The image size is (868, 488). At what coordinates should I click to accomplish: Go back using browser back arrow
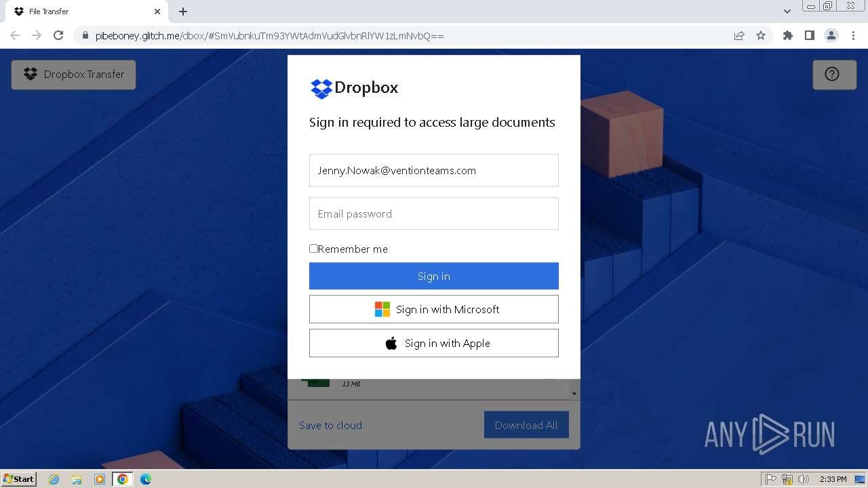click(x=15, y=35)
